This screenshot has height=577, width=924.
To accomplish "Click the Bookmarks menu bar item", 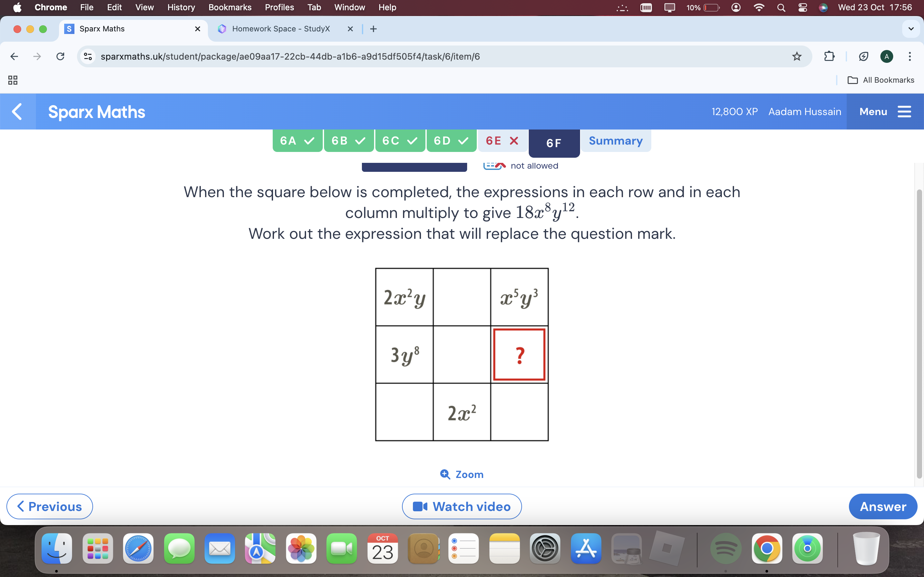I will (x=229, y=8).
